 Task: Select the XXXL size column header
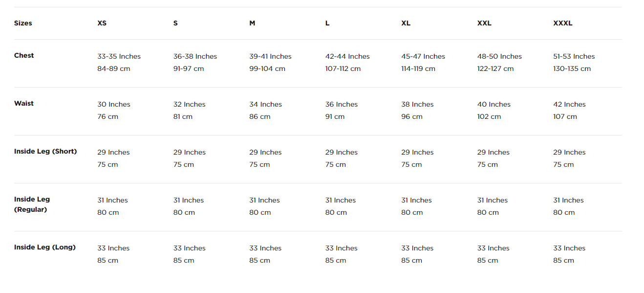(x=562, y=23)
